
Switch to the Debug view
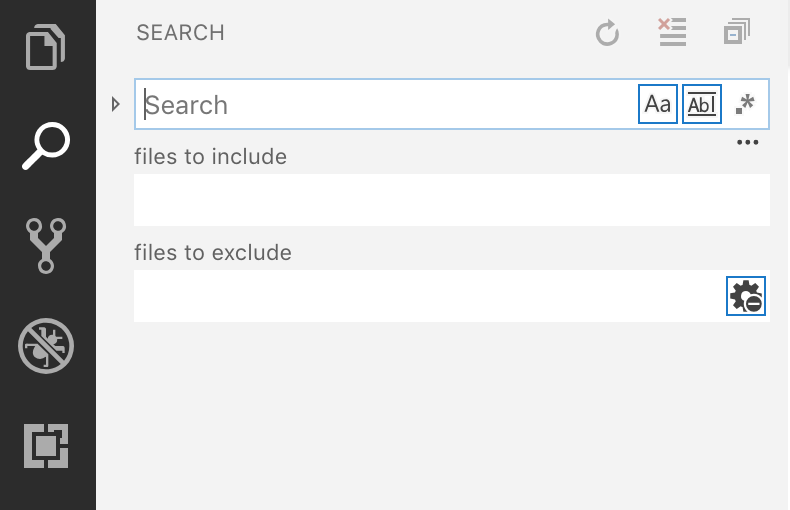46,346
